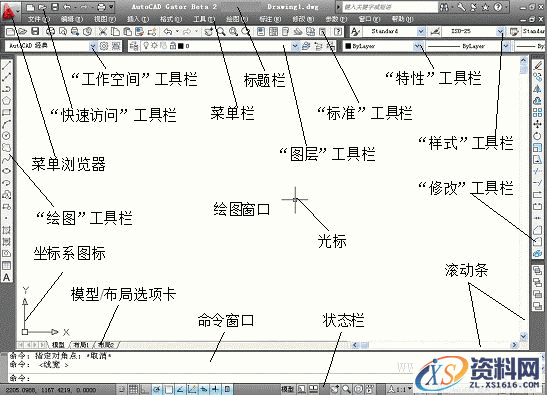Toggle Grid display in status bar

tap(133, 389)
